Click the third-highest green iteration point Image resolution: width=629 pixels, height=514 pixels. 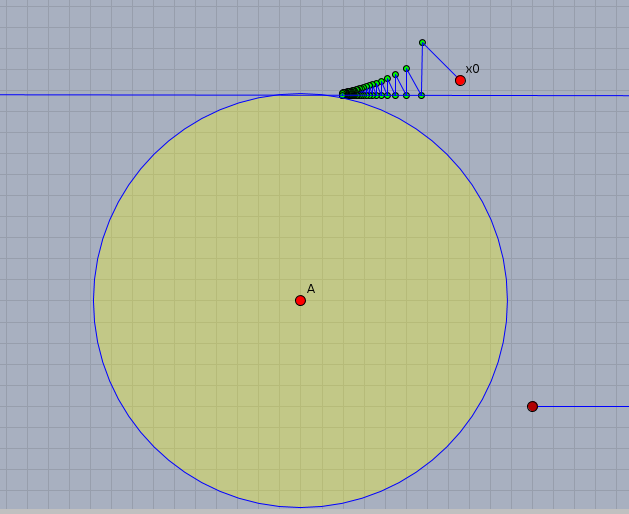click(395, 74)
